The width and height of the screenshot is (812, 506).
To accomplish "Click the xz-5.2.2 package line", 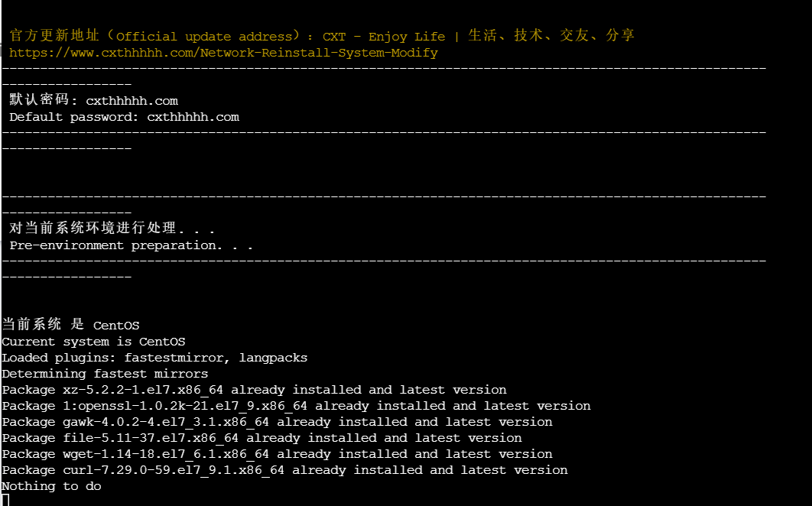I will pyautogui.click(x=254, y=390).
